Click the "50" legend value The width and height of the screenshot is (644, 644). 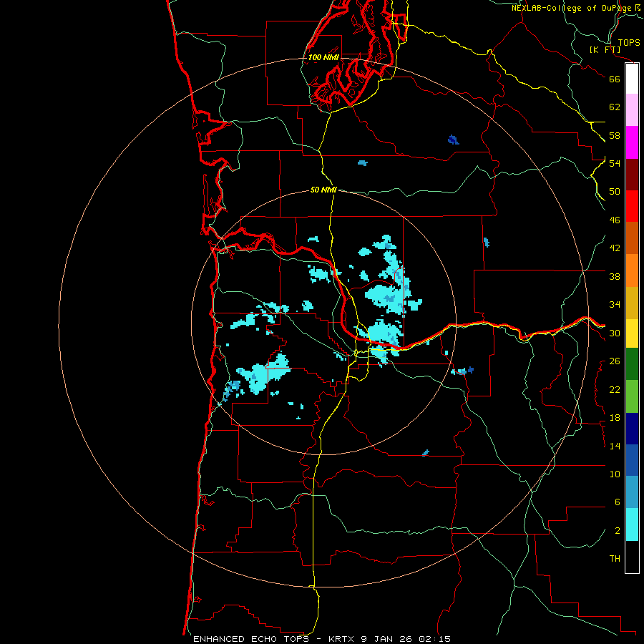(615, 192)
